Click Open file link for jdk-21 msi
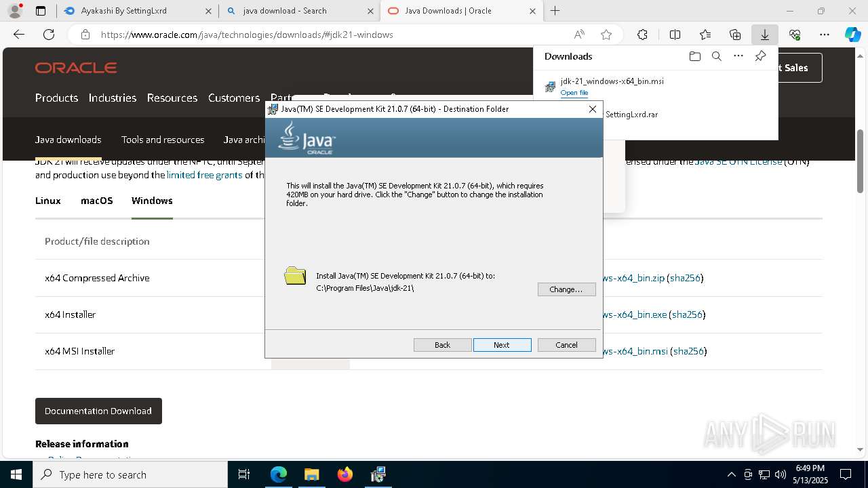Image resolution: width=868 pixels, height=488 pixels. click(574, 93)
